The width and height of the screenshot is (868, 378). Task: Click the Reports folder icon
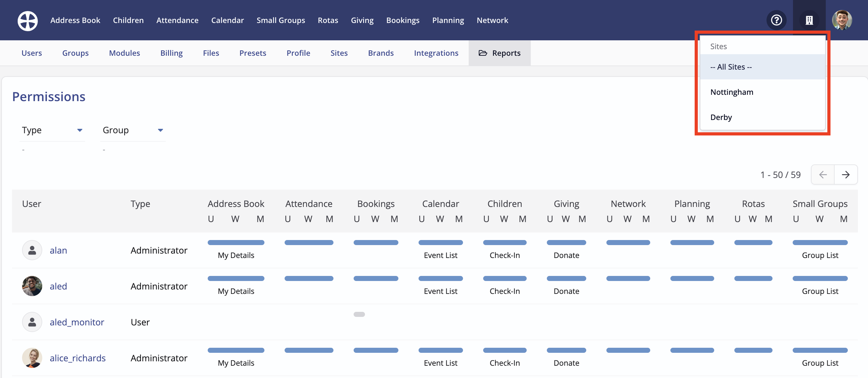pyautogui.click(x=483, y=53)
